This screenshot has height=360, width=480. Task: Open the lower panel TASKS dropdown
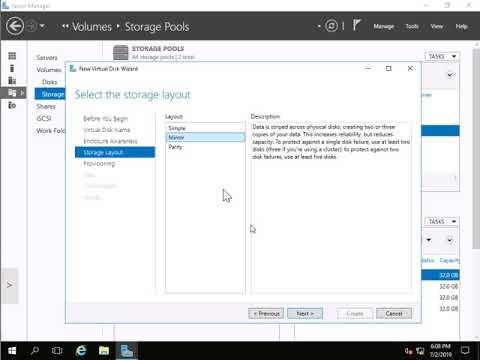tap(442, 221)
